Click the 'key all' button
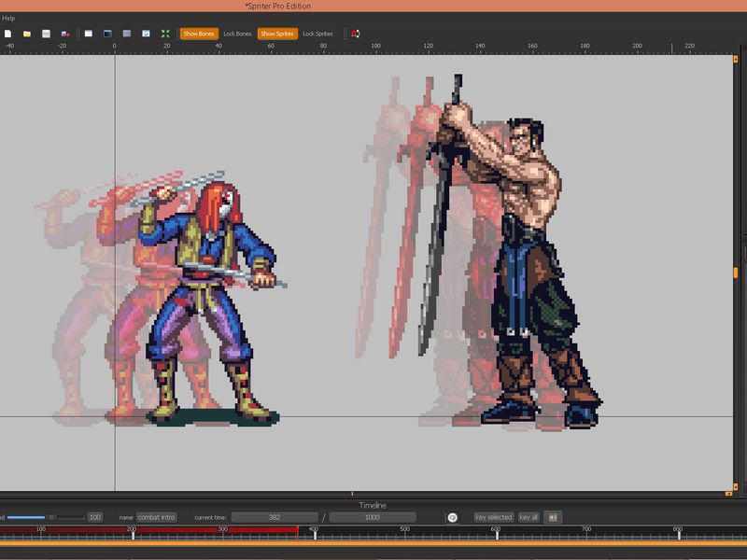Image resolution: width=747 pixels, height=560 pixels. coord(529,517)
